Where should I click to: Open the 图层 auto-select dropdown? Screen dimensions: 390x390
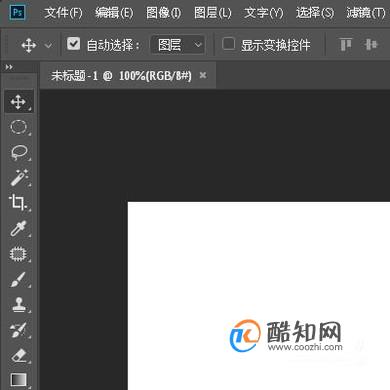pyautogui.click(x=178, y=45)
